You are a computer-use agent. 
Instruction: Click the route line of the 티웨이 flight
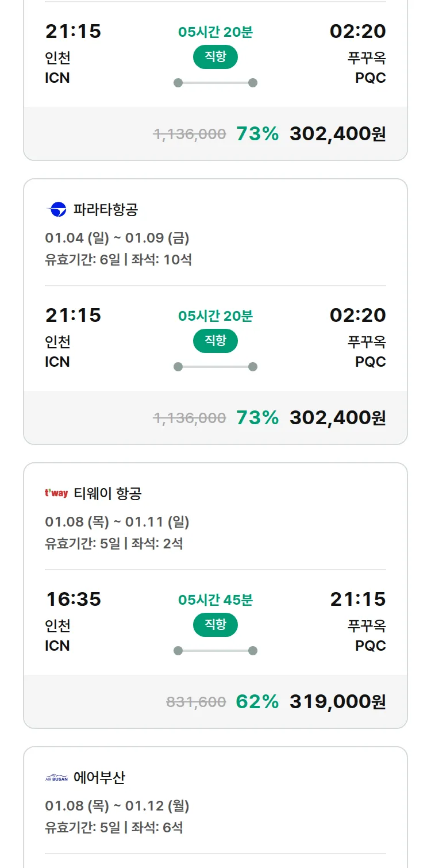(215, 651)
